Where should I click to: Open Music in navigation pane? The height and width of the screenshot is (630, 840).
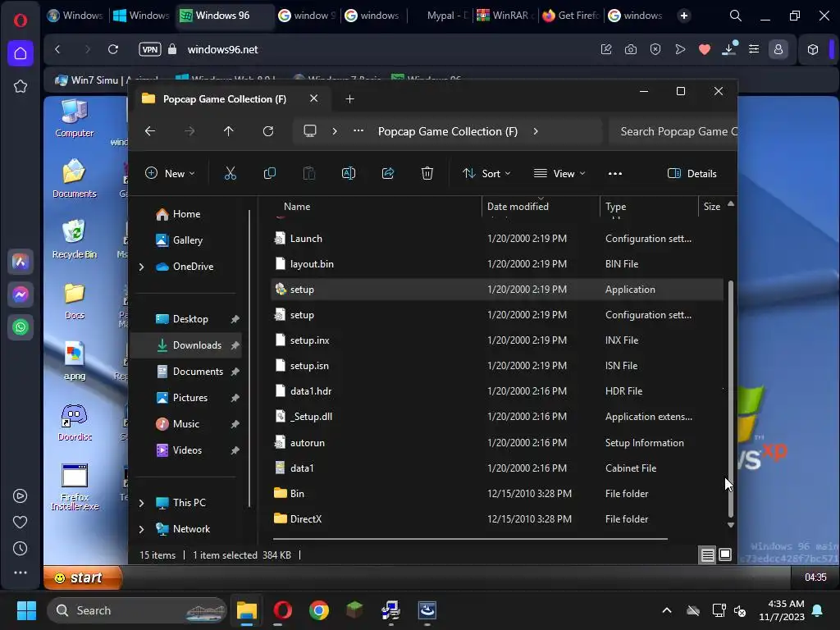[185, 424]
